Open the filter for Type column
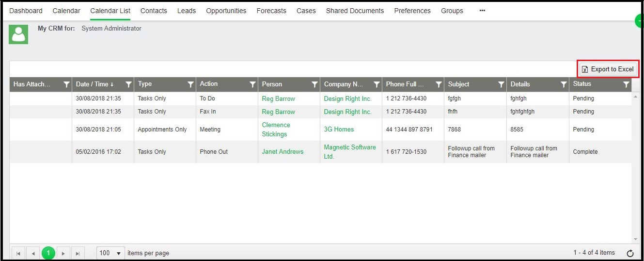 click(190, 84)
